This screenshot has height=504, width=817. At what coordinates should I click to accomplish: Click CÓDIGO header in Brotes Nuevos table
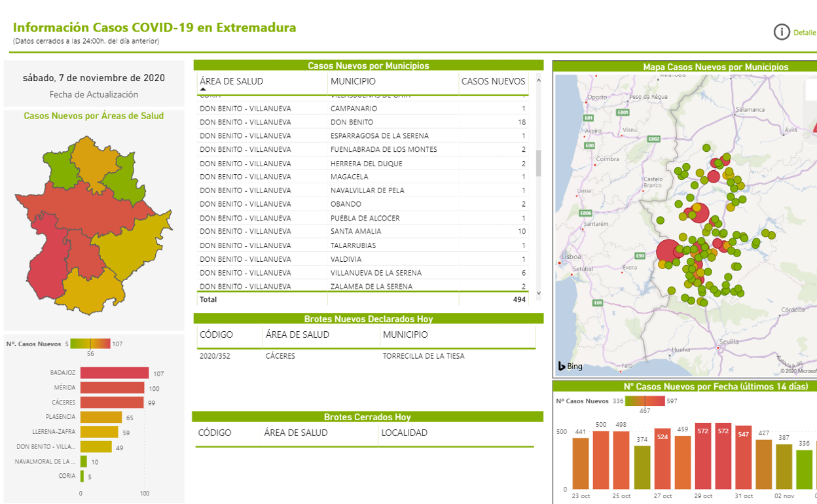point(216,334)
